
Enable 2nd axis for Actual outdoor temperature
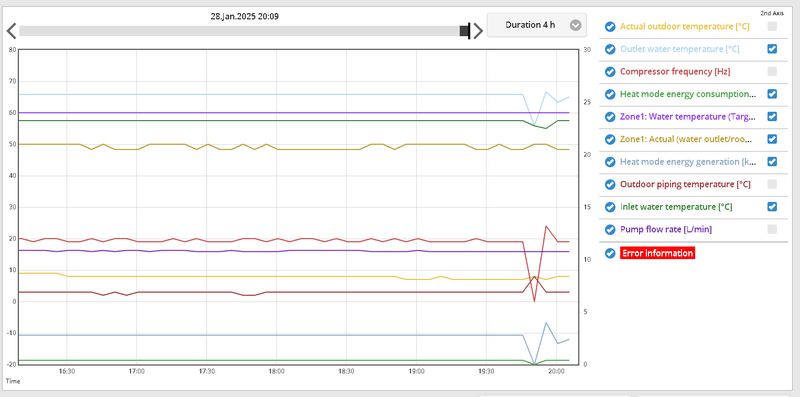pos(772,27)
